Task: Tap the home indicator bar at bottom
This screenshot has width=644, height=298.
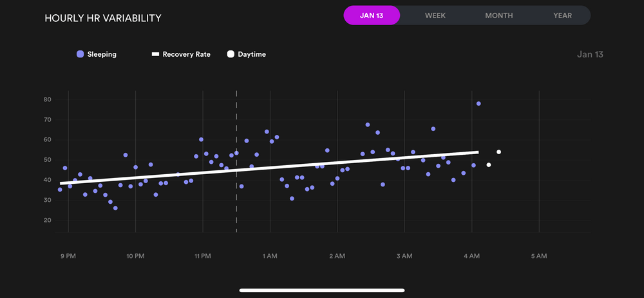Action: pyautogui.click(x=322, y=290)
